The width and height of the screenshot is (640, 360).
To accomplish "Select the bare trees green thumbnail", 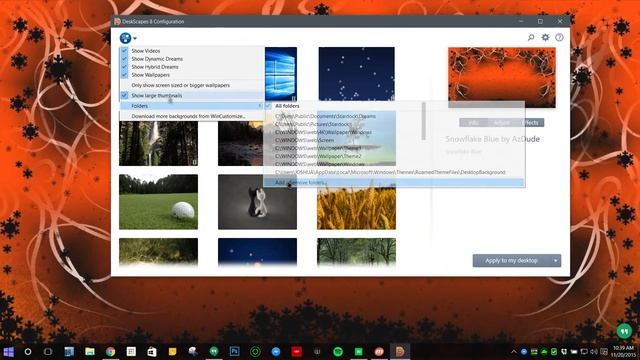I will click(x=356, y=252).
